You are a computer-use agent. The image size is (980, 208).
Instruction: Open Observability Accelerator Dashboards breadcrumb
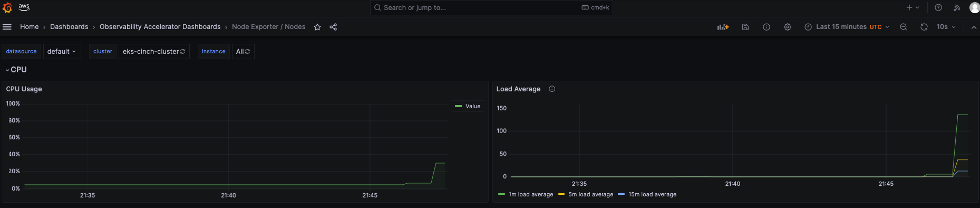tap(160, 27)
